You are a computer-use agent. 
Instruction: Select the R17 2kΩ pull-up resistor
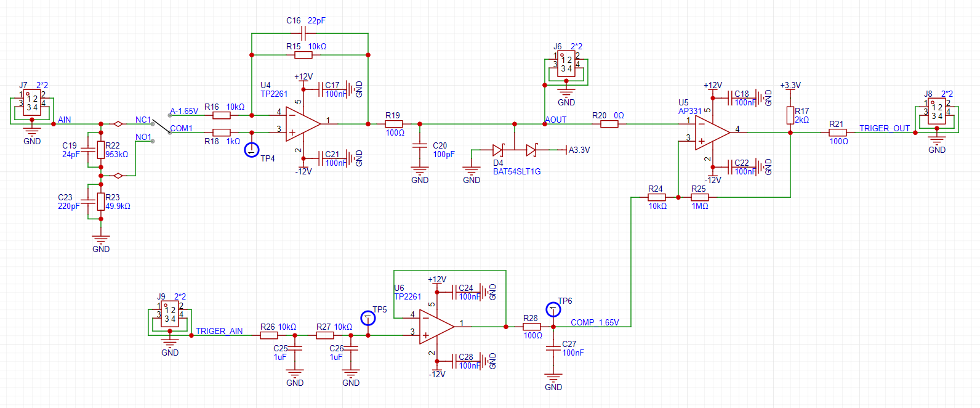click(x=790, y=115)
